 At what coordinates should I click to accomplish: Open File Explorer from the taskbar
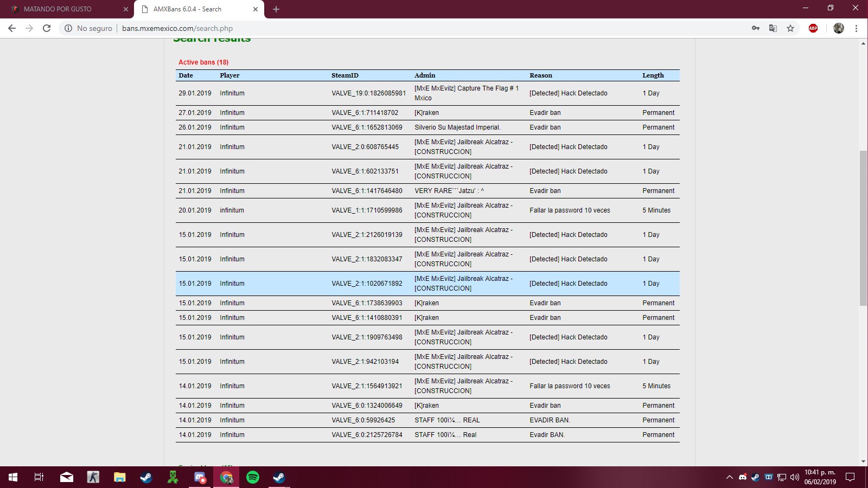[x=120, y=477]
